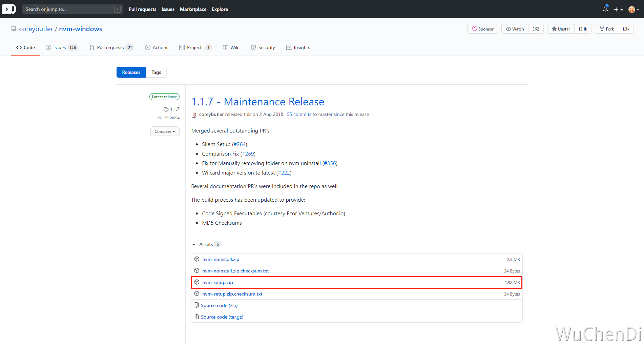Switch to the Code tab

25,48
